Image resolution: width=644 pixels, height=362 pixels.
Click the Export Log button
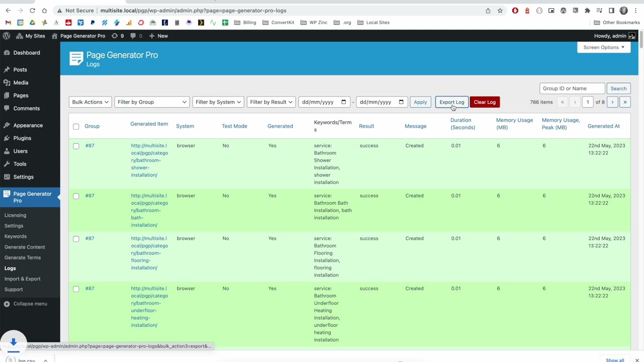click(x=451, y=102)
